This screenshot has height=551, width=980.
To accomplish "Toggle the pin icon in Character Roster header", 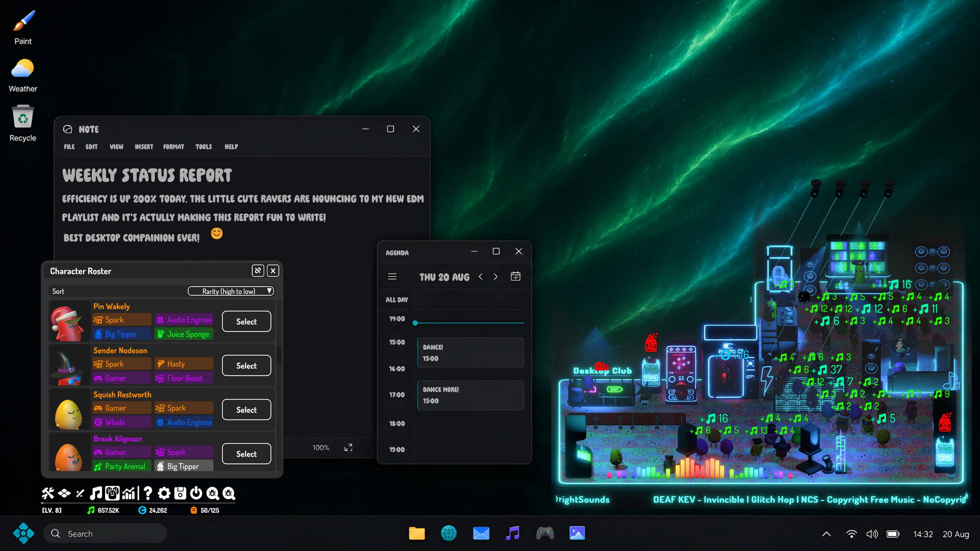I will (x=258, y=271).
